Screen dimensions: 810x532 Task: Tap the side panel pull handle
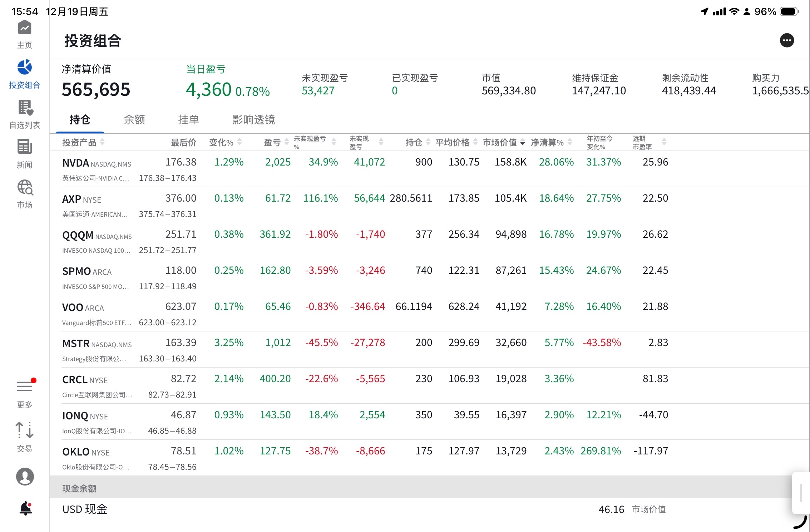(801, 493)
